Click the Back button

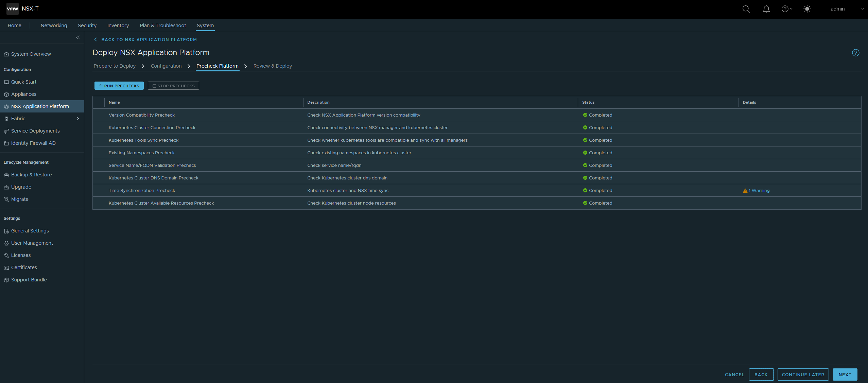point(761,375)
